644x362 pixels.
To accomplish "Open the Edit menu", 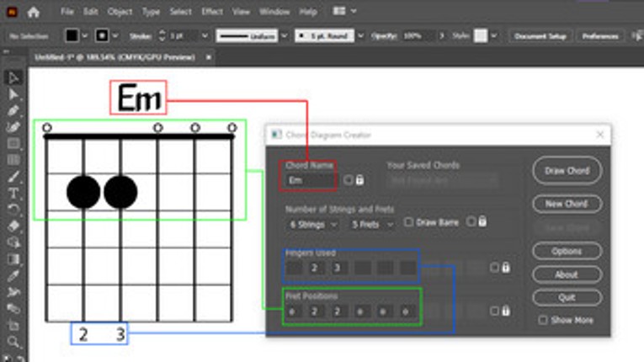I will [x=90, y=12].
